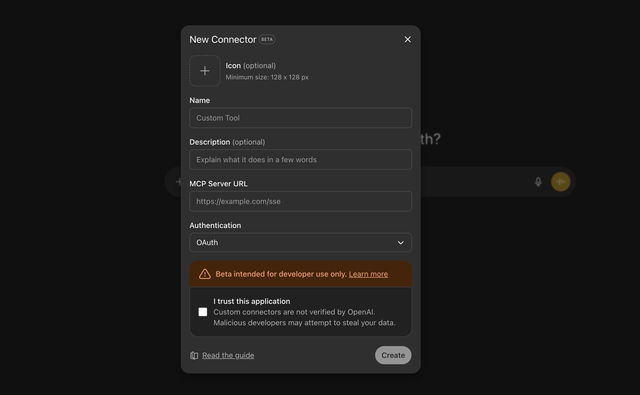Click the chevron arrow in Authentication field
Viewport: 640px width, 395px height.
pos(401,242)
